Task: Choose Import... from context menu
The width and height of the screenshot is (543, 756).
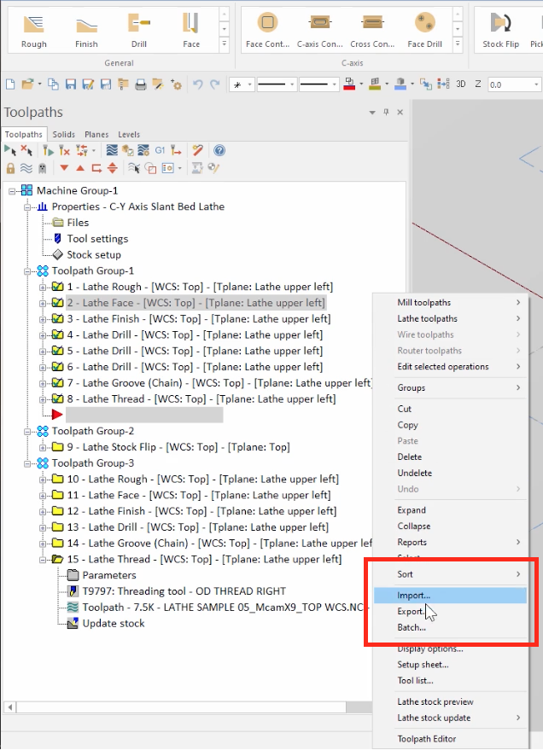Action: tap(451, 596)
